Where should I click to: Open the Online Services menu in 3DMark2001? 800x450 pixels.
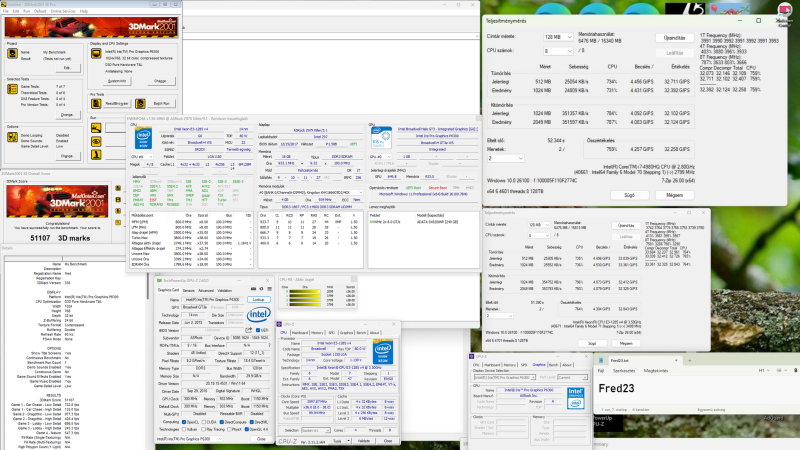click(x=62, y=11)
